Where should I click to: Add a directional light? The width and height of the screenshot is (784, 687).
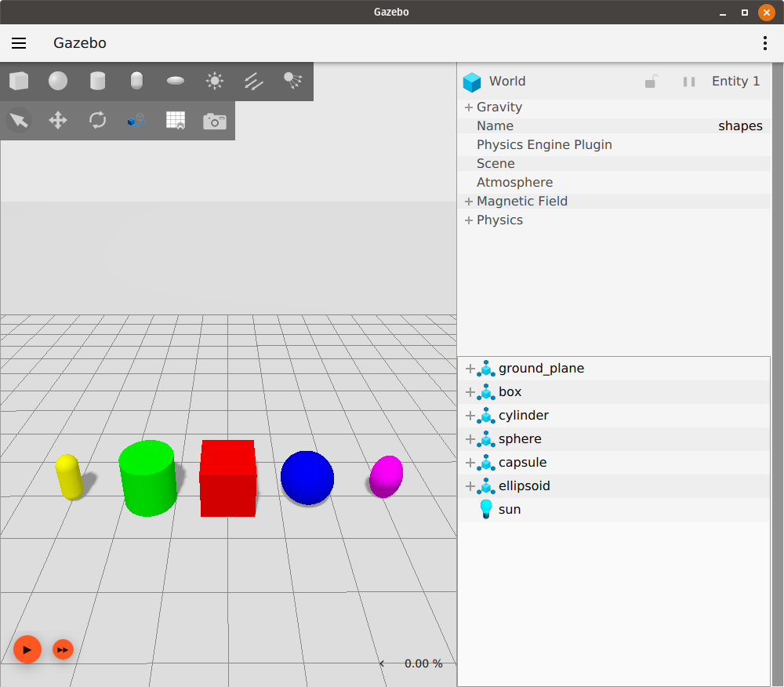click(x=254, y=81)
